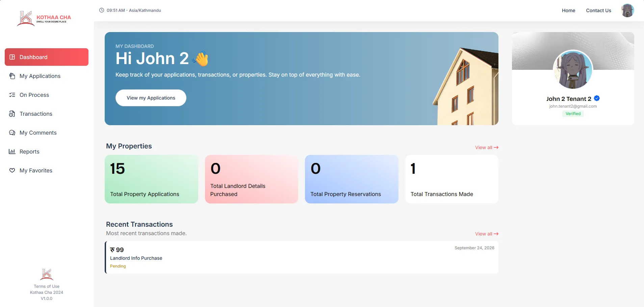Open the Total Property Applications card
The height and width of the screenshot is (307, 644).
coord(151,179)
